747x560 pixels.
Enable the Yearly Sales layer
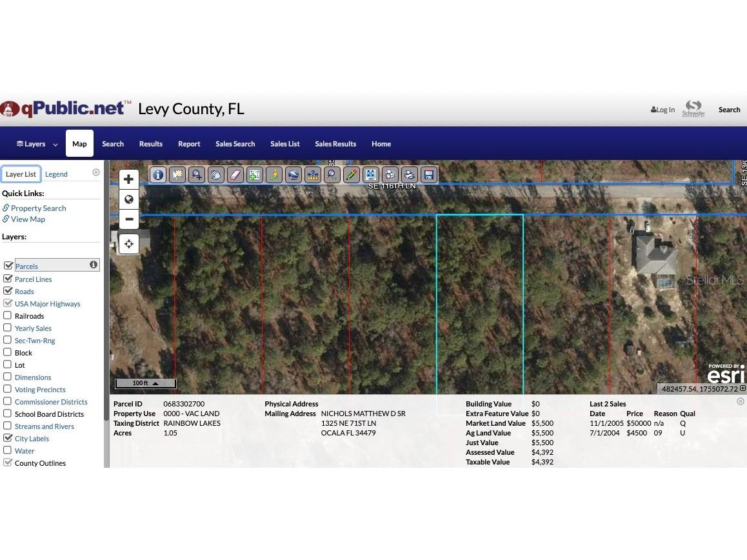(9, 328)
